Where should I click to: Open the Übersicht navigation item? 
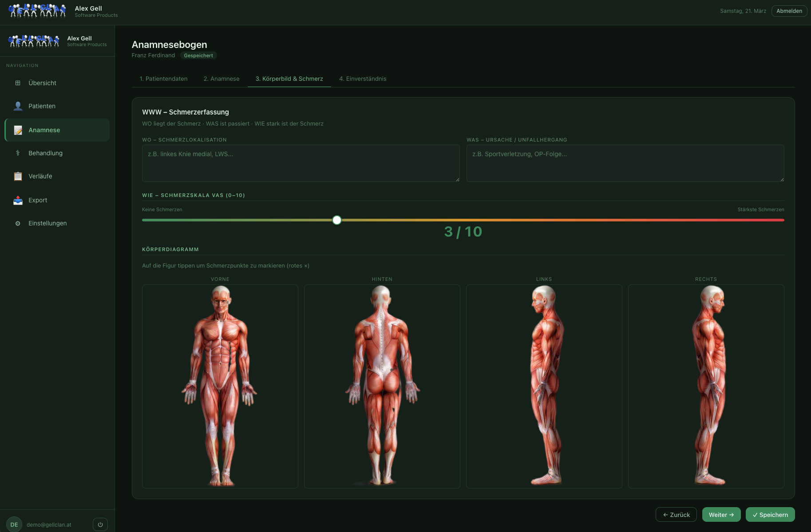[57, 83]
